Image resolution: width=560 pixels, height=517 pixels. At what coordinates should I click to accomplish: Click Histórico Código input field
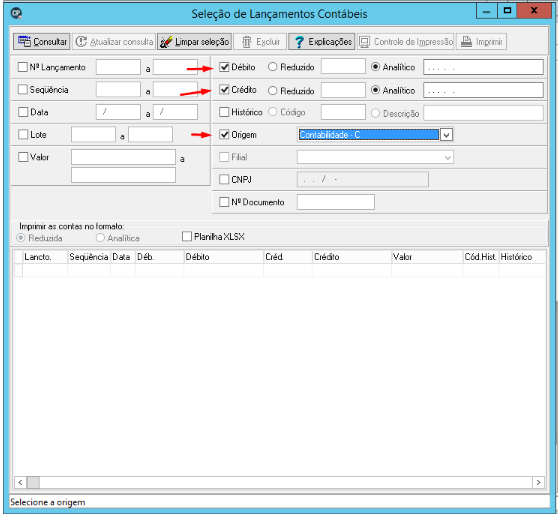click(x=343, y=112)
